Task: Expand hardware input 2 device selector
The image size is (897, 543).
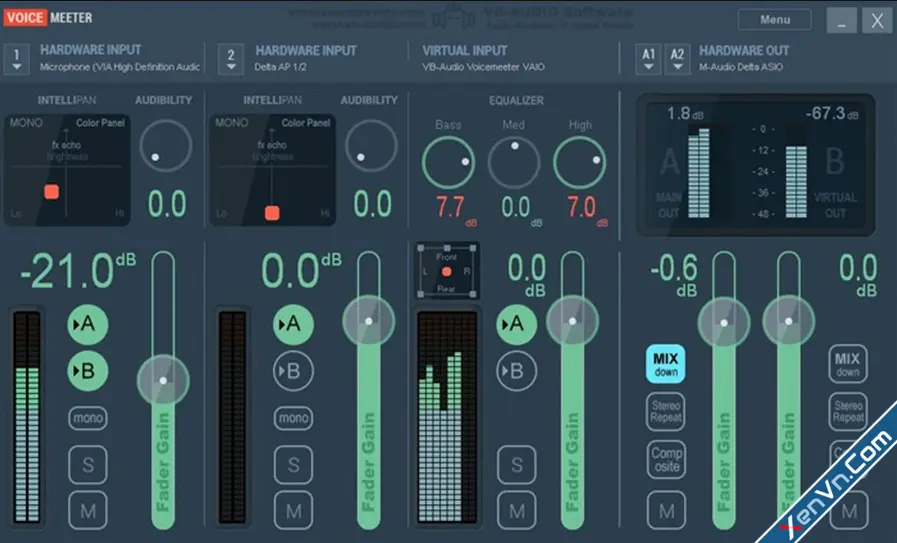Action: (x=231, y=59)
